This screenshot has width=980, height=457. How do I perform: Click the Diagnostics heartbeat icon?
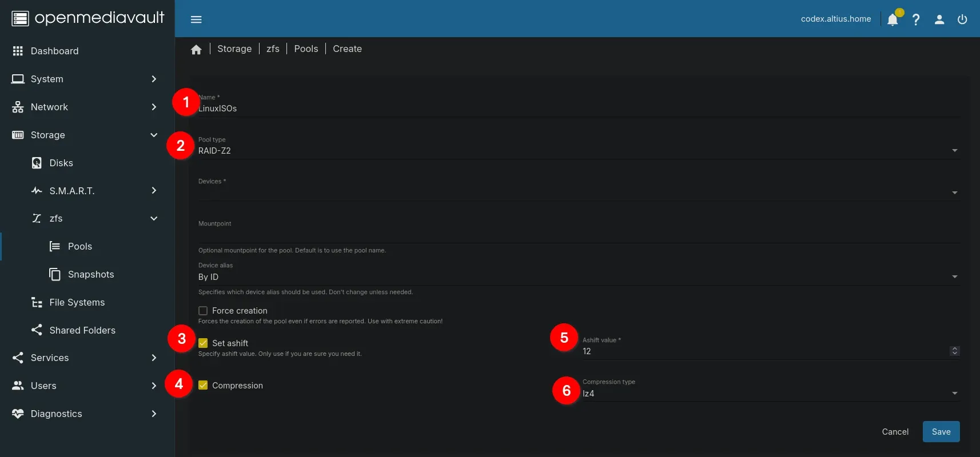[18, 414]
